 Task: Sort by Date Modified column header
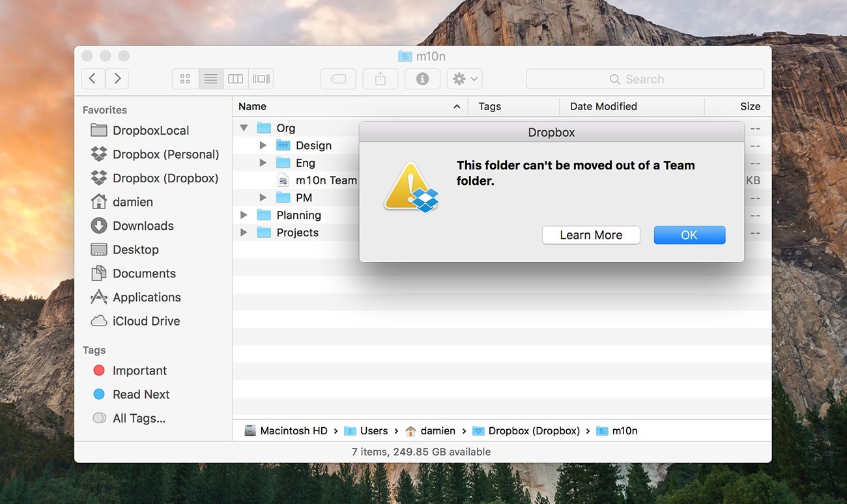point(631,106)
